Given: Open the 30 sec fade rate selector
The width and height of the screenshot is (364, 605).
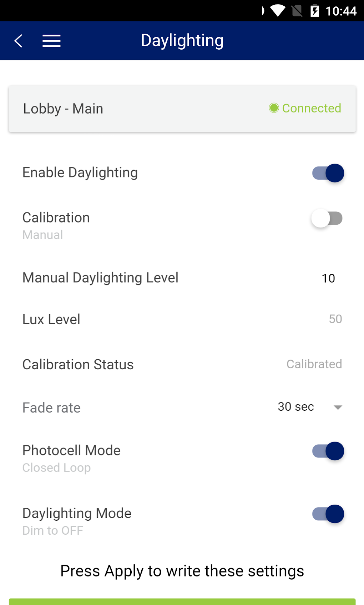Looking at the screenshot, I should [x=296, y=407].
